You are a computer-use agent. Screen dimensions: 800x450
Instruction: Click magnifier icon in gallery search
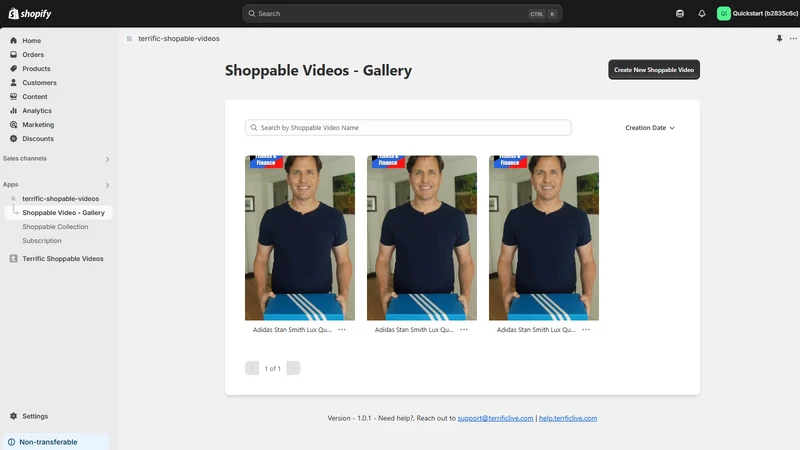click(254, 128)
